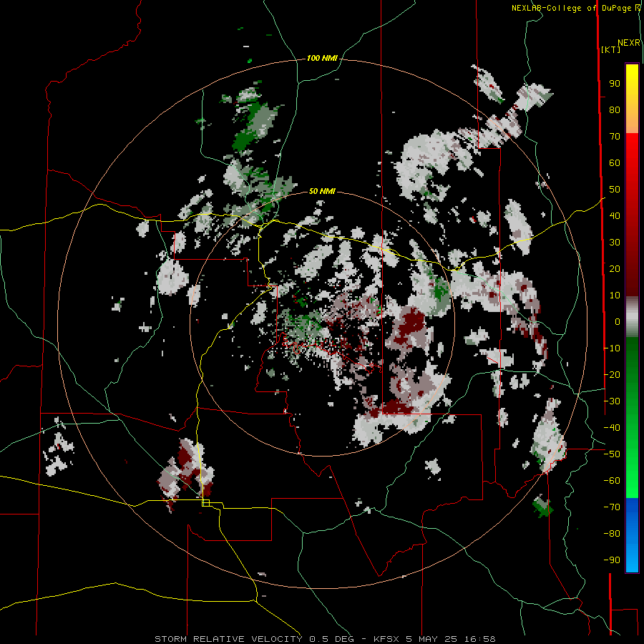The height and width of the screenshot is (644, 644).
Task: Click the 0 knot scale label
Action: pos(618,322)
